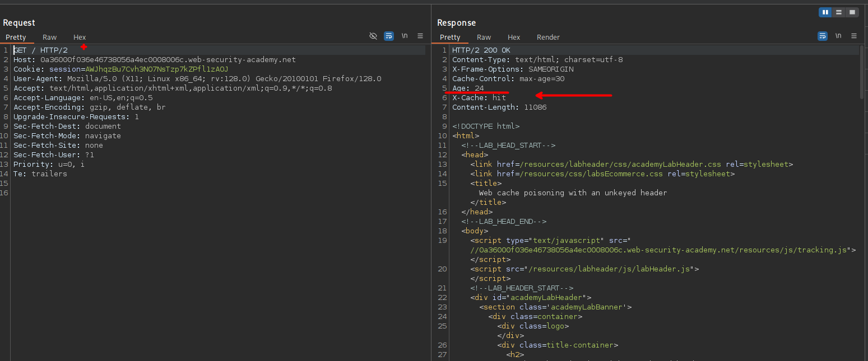
Task: Click the 'HTTP/2 200 OK' status line
Action: coord(481,50)
